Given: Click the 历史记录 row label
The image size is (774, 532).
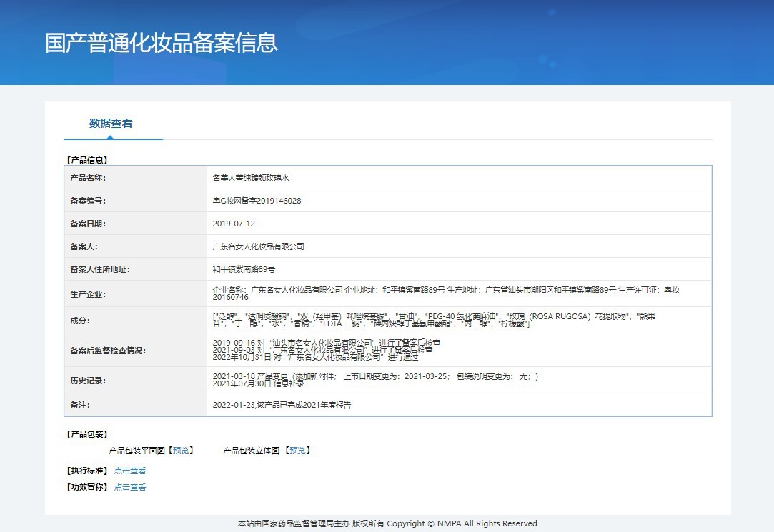Looking at the screenshot, I should (88, 381).
